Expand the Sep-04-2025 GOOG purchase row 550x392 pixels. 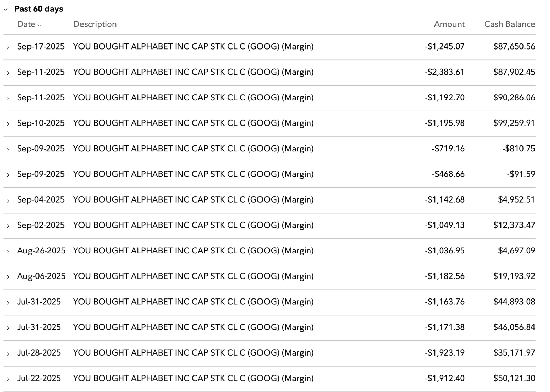coord(8,200)
